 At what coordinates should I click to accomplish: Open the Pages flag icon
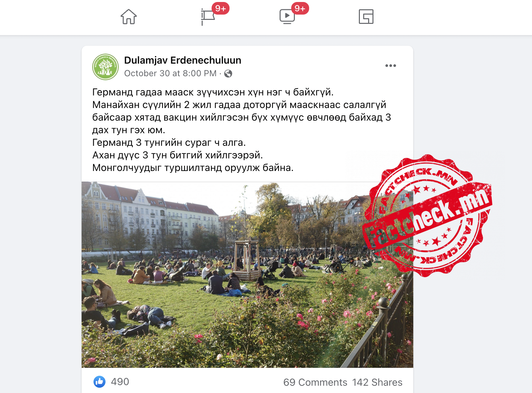[208, 17]
